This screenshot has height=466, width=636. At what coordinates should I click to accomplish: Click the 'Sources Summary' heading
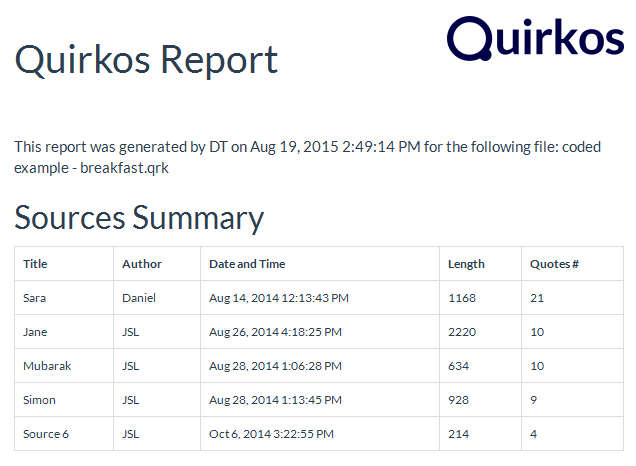point(139,218)
